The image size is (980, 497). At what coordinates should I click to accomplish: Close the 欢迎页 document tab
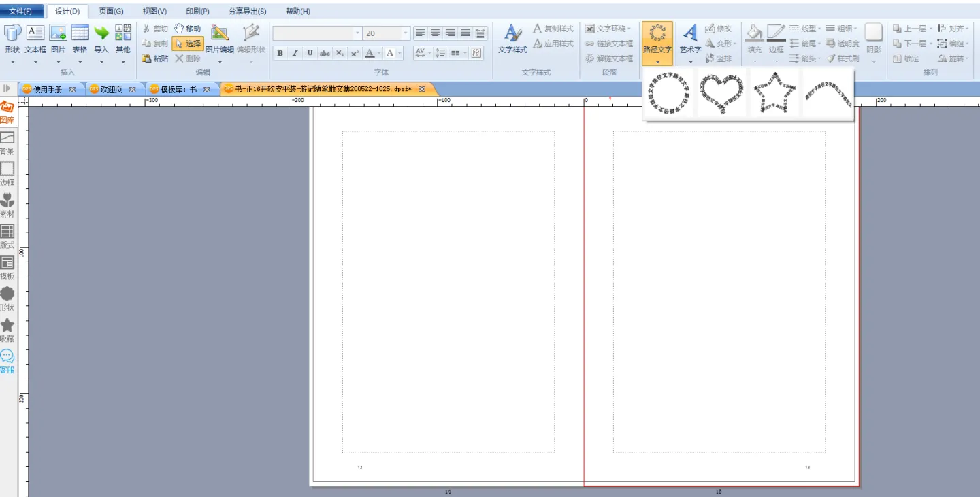[x=132, y=89]
